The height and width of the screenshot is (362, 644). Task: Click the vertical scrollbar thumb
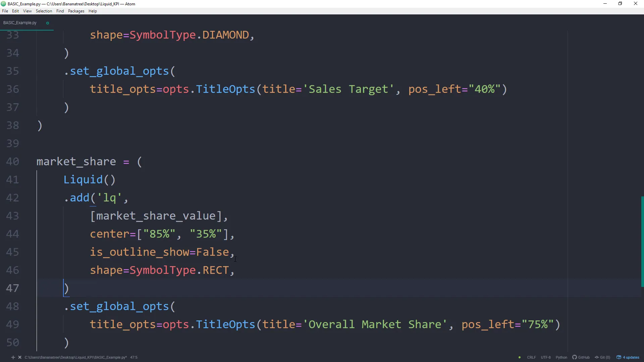tap(642, 241)
